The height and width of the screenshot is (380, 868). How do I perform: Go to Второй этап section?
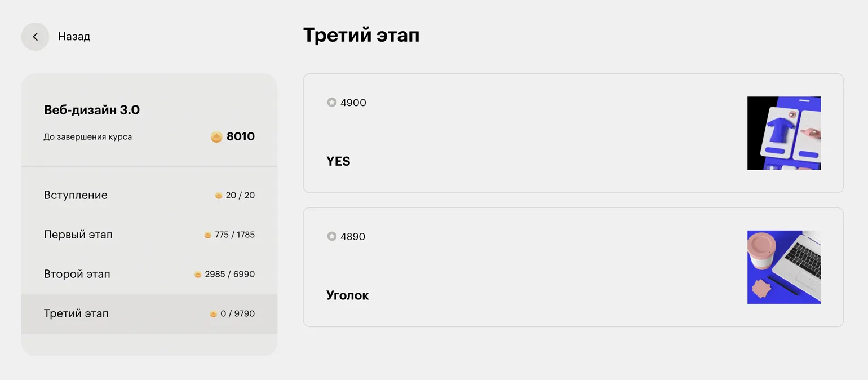click(x=77, y=274)
